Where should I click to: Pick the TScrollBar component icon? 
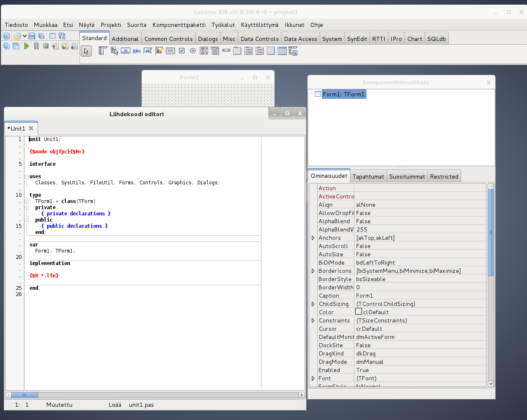coord(226,50)
